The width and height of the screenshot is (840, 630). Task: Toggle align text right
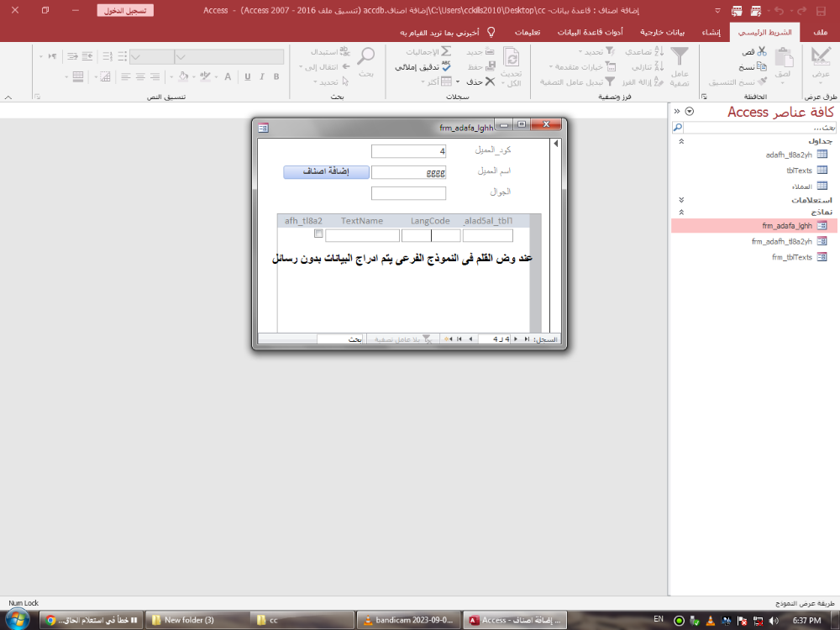(x=155, y=76)
